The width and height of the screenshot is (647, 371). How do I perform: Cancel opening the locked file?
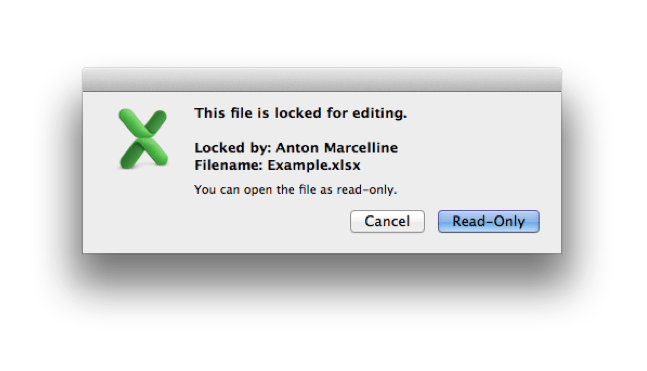coord(387,221)
